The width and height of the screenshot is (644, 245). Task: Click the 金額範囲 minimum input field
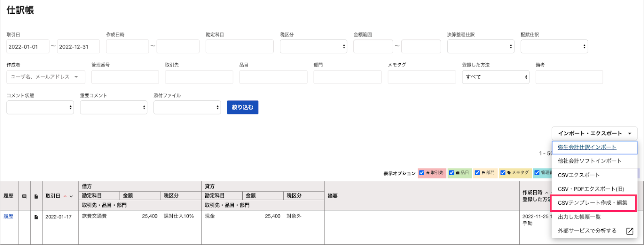click(x=373, y=46)
